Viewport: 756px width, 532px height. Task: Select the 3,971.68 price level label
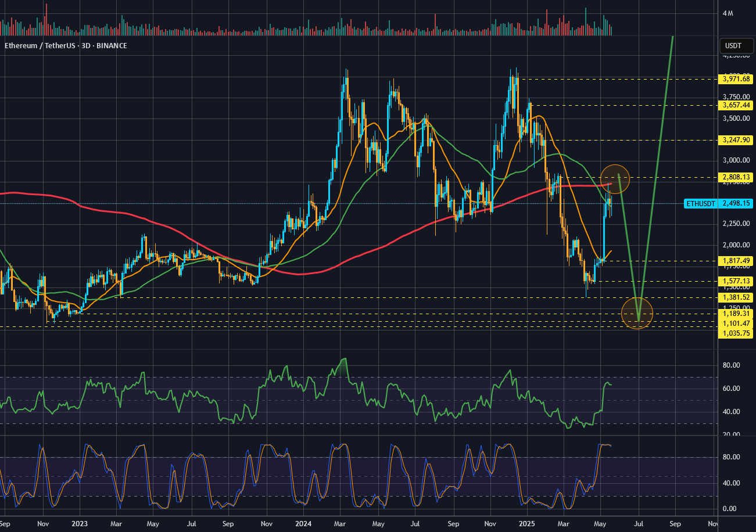coord(736,79)
